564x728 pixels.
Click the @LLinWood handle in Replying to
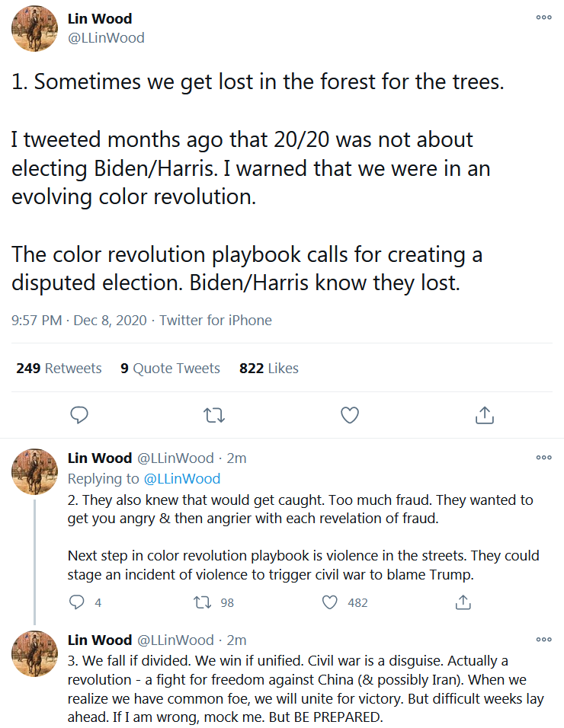pyautogui.click(x=181, y=479)
